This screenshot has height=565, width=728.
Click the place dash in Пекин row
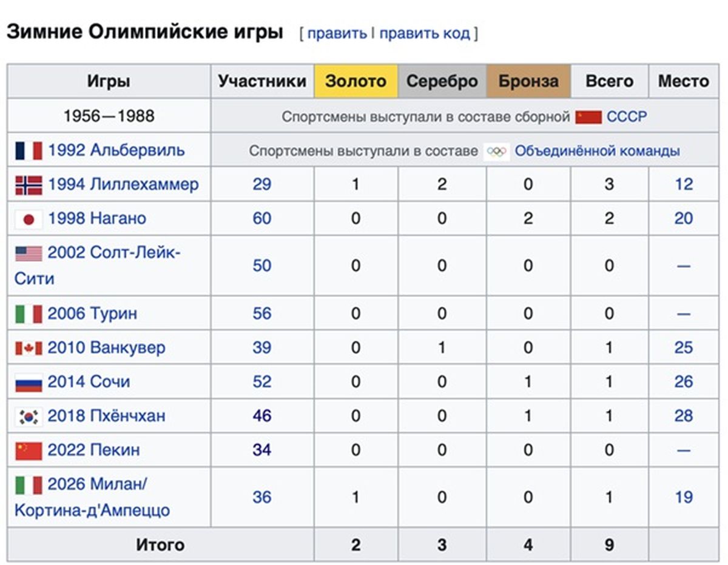[684, 450]
